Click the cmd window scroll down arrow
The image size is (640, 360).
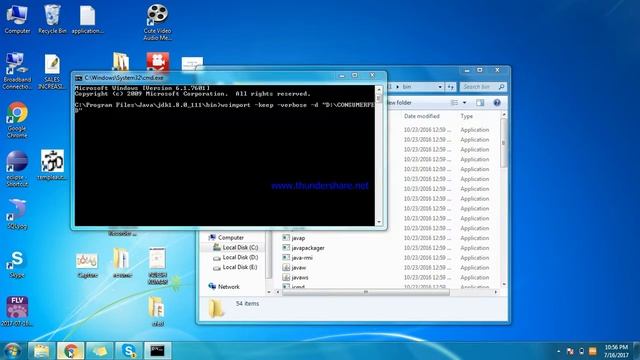click(x=379, y=222)
